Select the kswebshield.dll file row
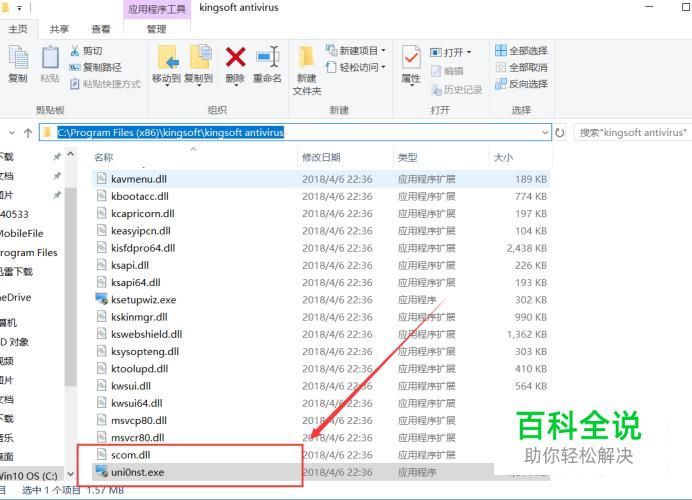692x500 pixels. click(322, 334)
